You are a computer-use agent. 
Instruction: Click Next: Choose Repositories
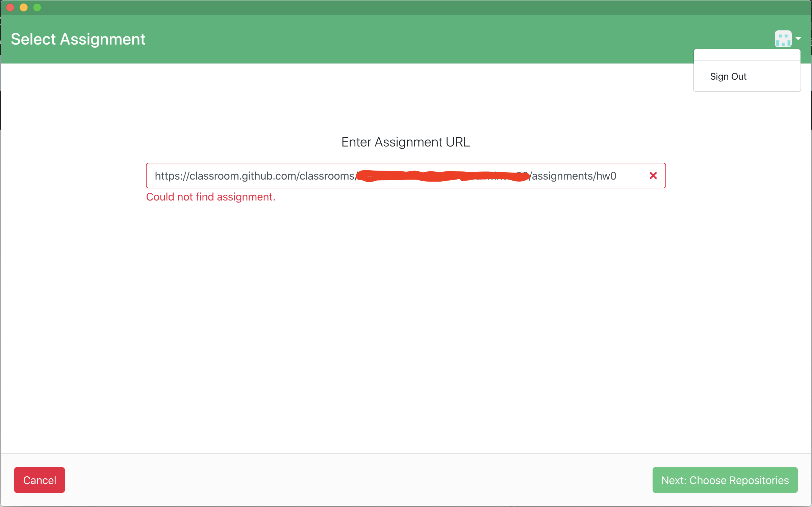pyautogui.click(x=725, y=480)
